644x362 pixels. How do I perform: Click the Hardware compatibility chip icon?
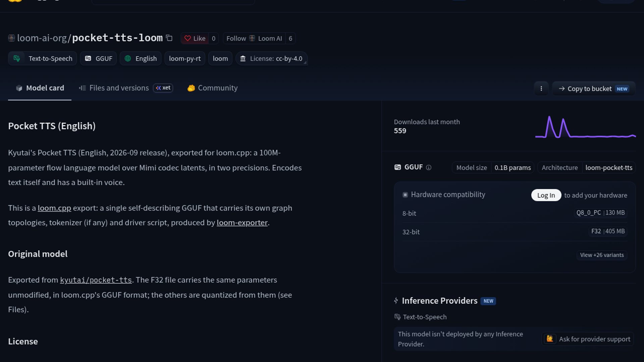point(405,195)
